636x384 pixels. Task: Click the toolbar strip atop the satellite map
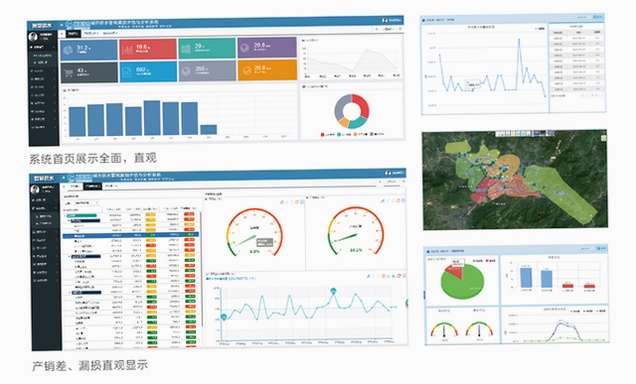click(x=525, y=133)
